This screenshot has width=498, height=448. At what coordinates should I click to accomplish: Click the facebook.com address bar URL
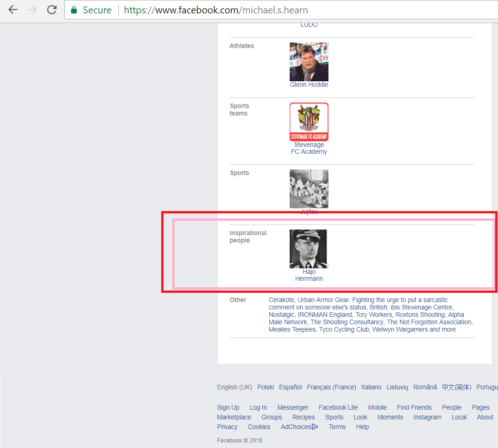click(216, 10)
